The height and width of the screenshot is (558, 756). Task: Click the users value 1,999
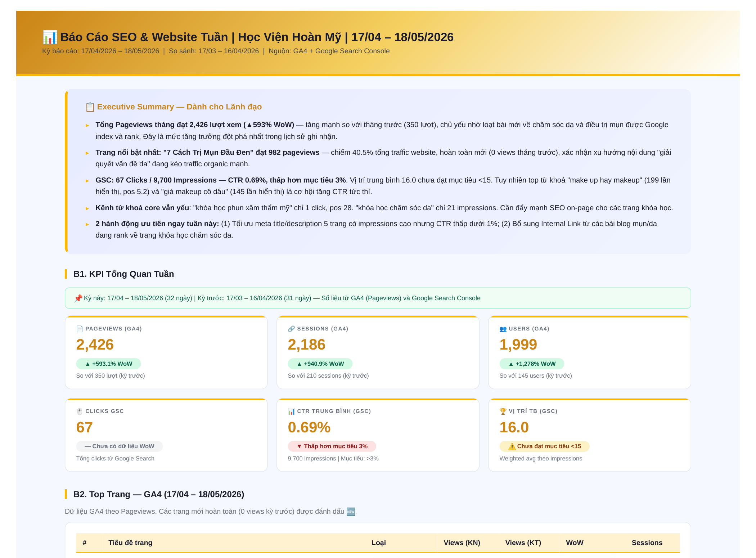tap(518, 345)
